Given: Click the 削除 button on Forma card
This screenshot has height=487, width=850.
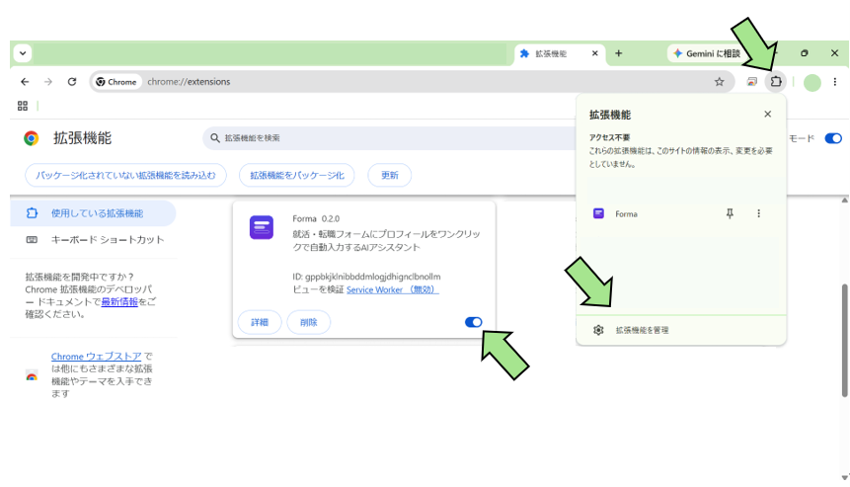Looking at the screenshot, I should coord(308,322).
